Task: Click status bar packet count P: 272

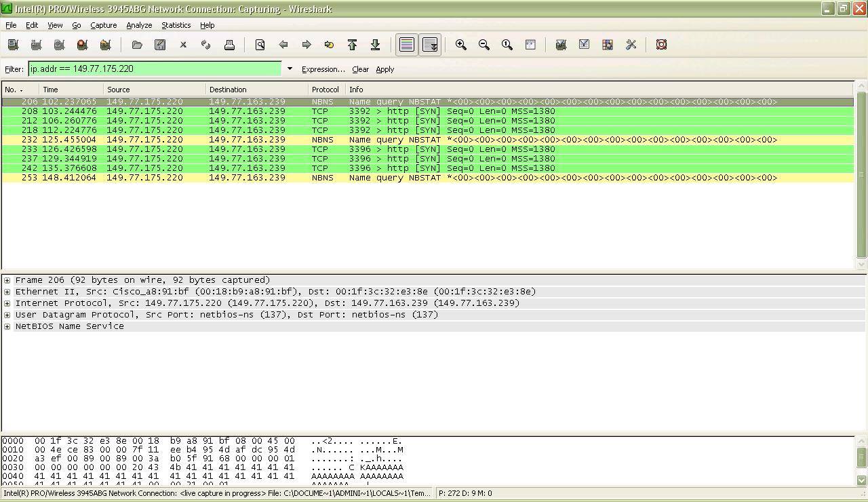Action: coord(465,493)
